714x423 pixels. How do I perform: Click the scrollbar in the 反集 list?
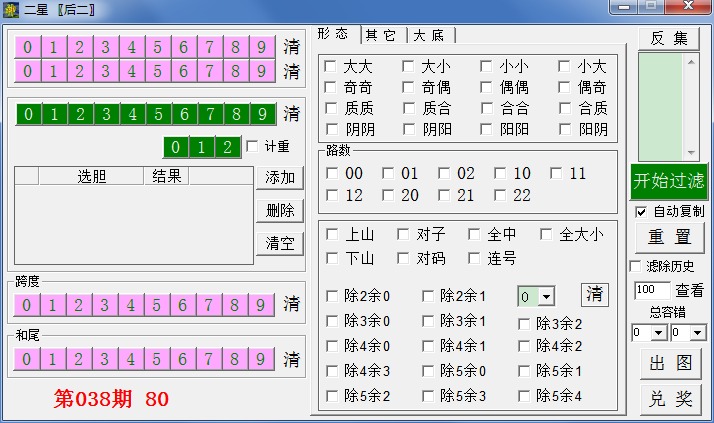(690, 105)
